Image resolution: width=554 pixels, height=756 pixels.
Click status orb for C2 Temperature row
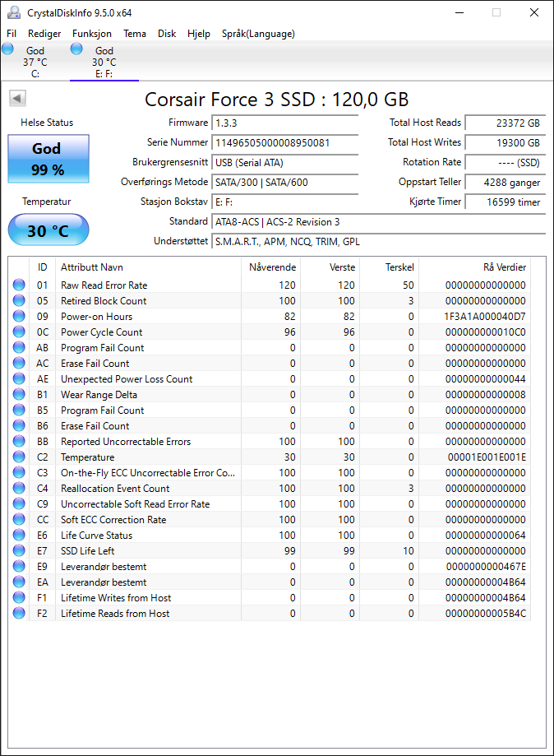click(19, 457)
